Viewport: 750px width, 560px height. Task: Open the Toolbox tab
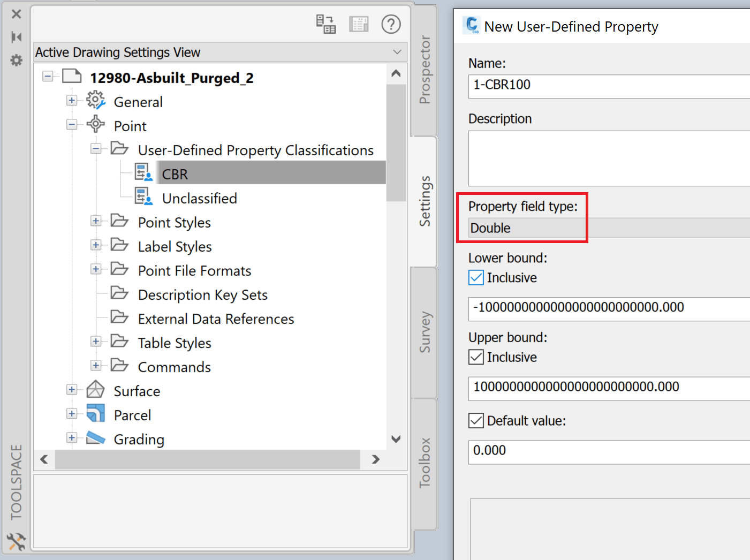[425, 458]
